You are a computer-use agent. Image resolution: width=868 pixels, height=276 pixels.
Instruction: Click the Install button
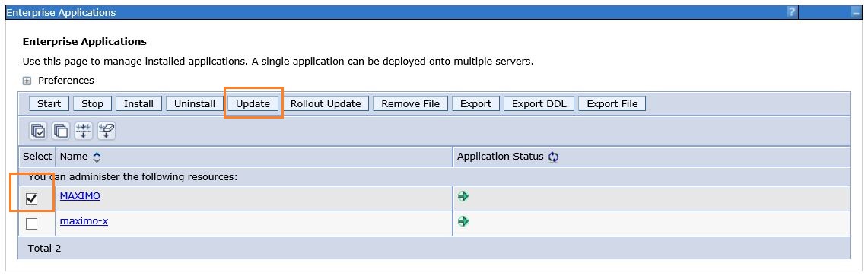point(138,103)
